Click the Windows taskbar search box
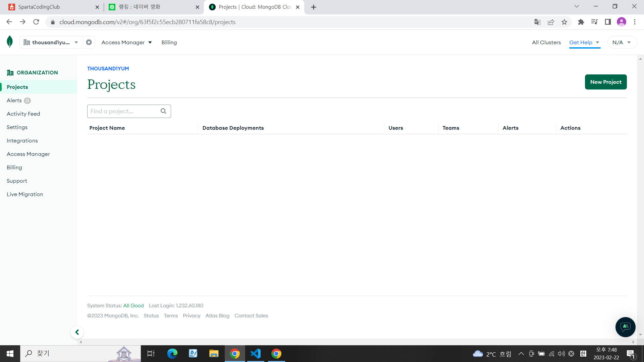The width and height of the screenshot is (644, 362). (x=80, y=354)
